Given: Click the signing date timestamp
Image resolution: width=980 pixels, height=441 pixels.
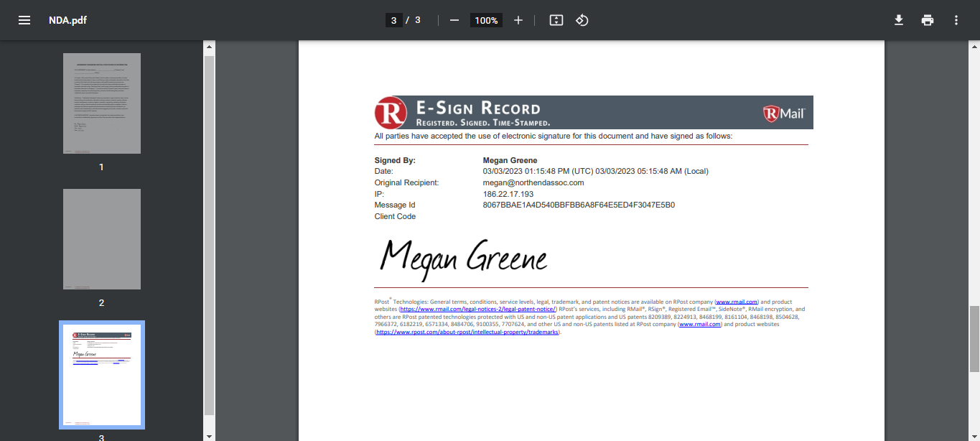Looking at the screenshot, I should [x=596, y=171].
